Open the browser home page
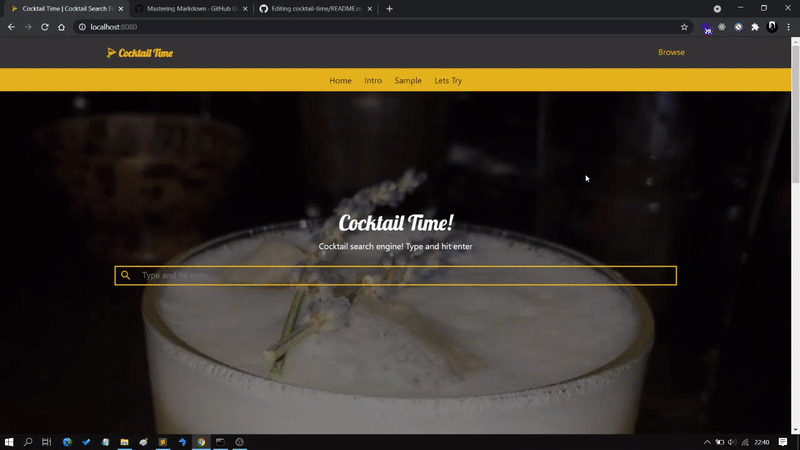800x450 pixels. (x=61, y=27)
